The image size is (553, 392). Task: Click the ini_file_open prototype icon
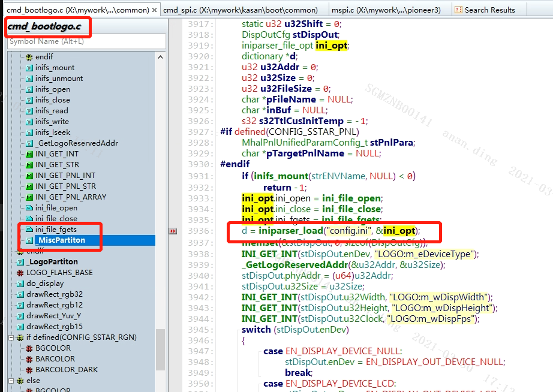[x=29, y=208]
